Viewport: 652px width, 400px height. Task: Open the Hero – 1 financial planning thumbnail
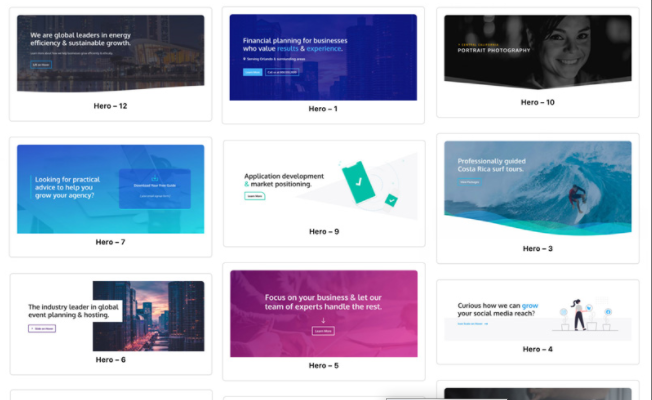[323, 56]
